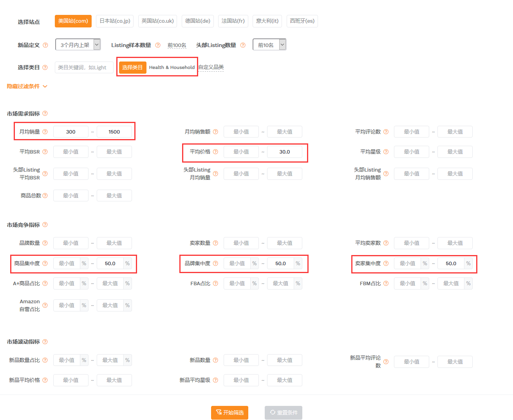
Task: Click help icon next to A+商品占比
Action: [x=45, y=283]
